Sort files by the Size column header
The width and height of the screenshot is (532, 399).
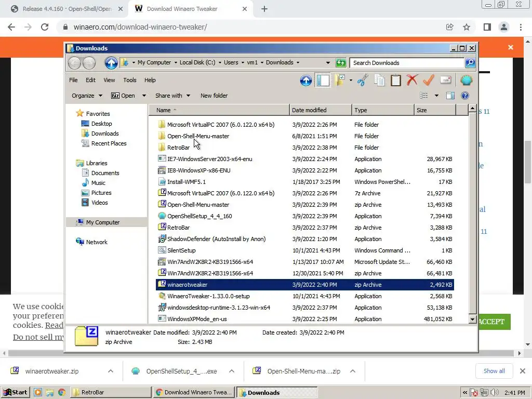point(435,110)
